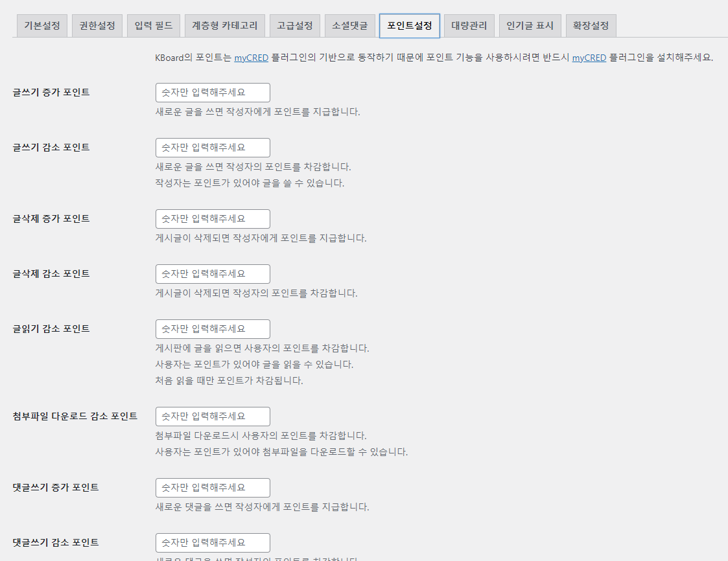Select the 입력 필드 tab

coord(153,25)
